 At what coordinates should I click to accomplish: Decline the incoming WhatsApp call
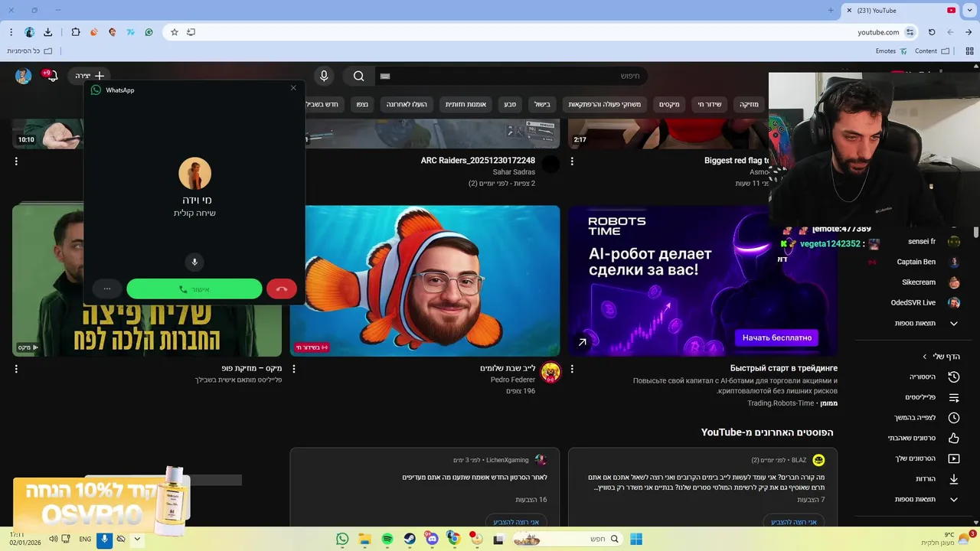pyautogui.click(x=282, y=289)
